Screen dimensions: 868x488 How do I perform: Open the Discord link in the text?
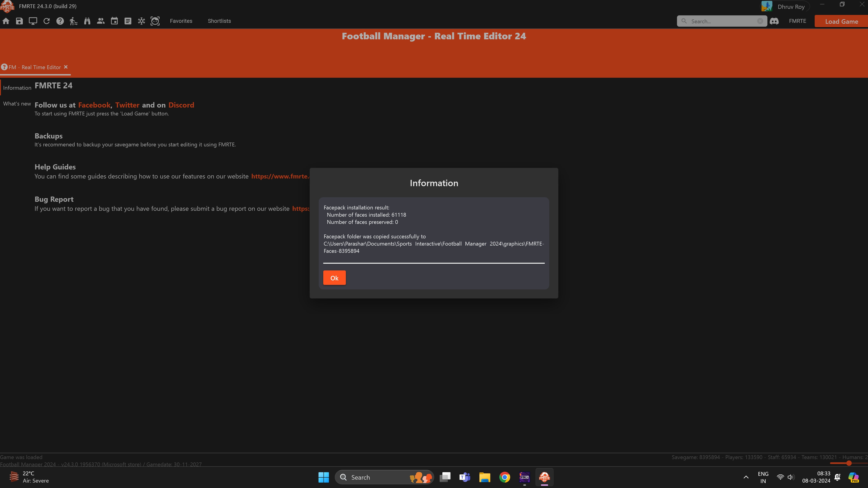tap(181, 105)
